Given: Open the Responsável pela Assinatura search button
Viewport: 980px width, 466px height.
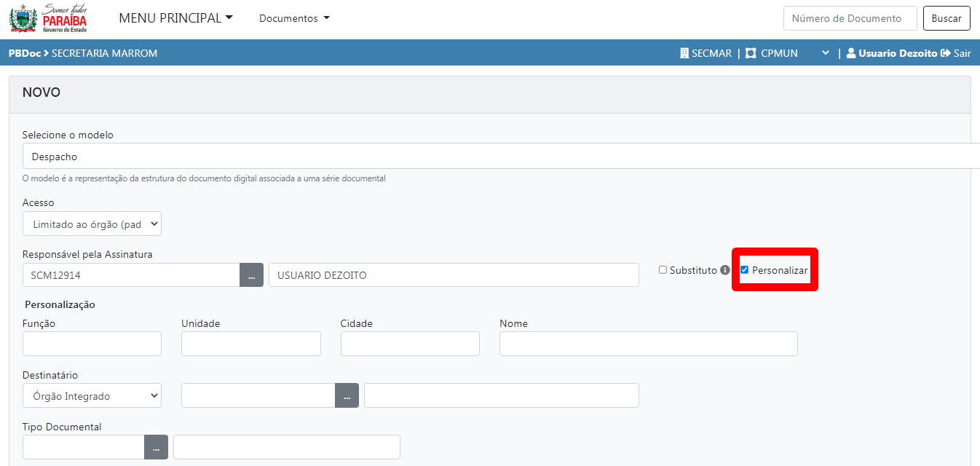Looking at the screenshot, I should [x=251, y=275].
